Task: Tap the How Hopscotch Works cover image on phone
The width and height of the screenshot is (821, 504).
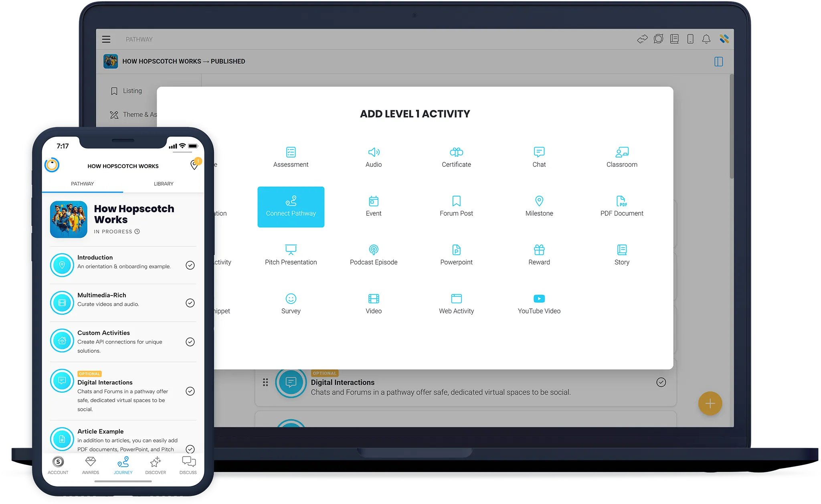Action: tap(69, 219)
